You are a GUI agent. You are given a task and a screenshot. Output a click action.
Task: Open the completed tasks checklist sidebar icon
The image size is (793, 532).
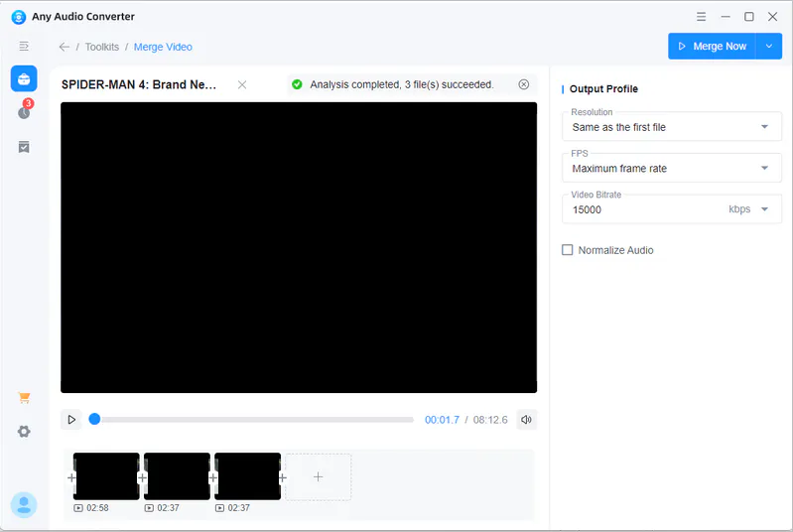24,147
